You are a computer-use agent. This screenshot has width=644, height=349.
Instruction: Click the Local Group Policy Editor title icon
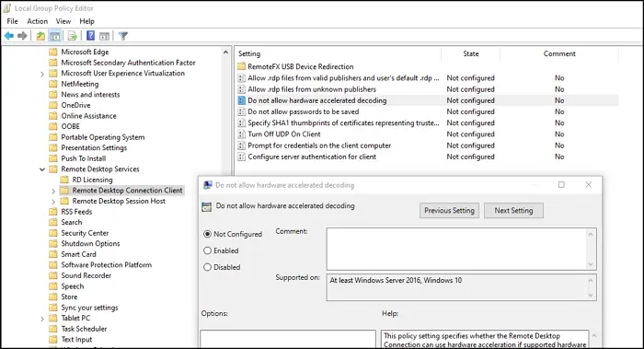coord(7,7)
